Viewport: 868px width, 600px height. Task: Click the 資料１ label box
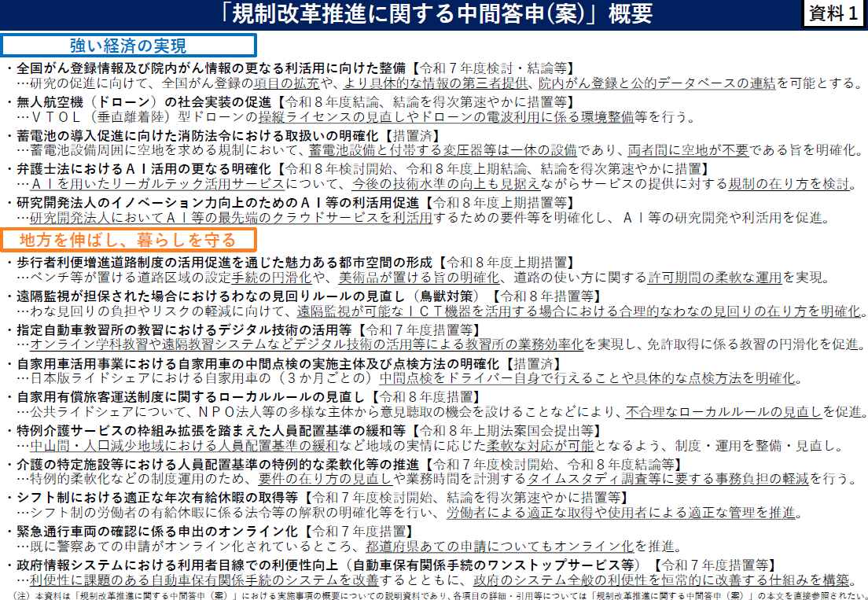(833, 15)
